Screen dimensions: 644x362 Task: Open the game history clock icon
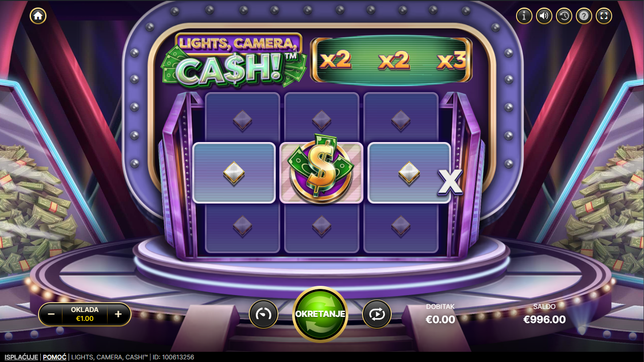pyautogui.click(x=564, y=16)
